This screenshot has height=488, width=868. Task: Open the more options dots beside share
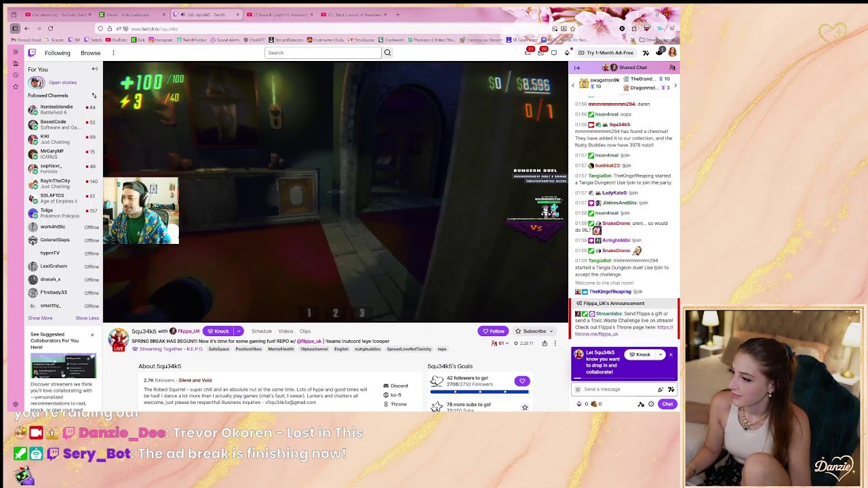pyautogui.click(x=555, y=344)
